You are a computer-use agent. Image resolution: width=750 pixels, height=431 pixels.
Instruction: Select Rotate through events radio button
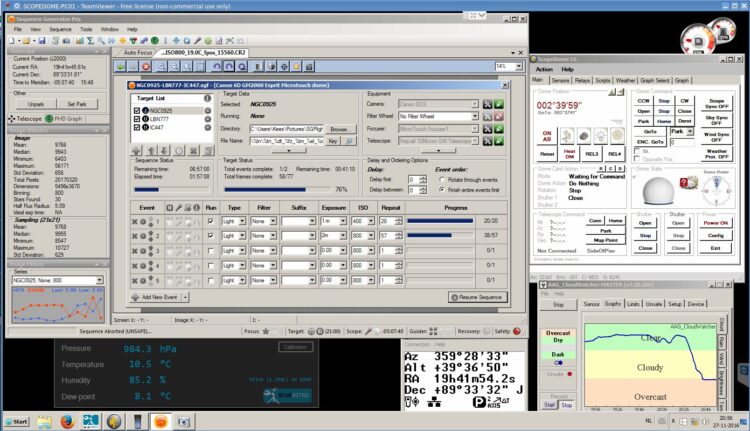(x=442, y=180)
